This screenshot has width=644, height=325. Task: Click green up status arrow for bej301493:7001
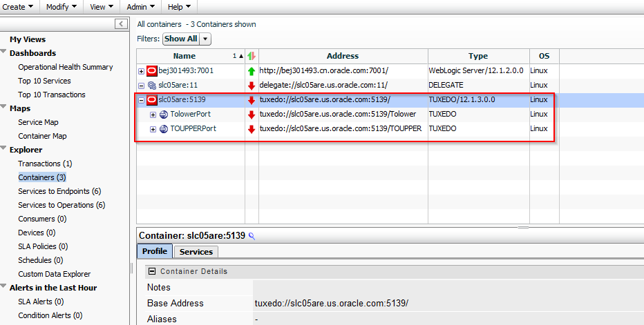(252, 71)
